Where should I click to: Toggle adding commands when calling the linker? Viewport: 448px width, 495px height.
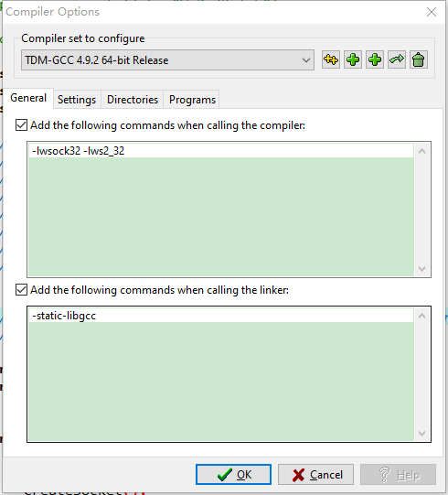(x=21, y=289)
